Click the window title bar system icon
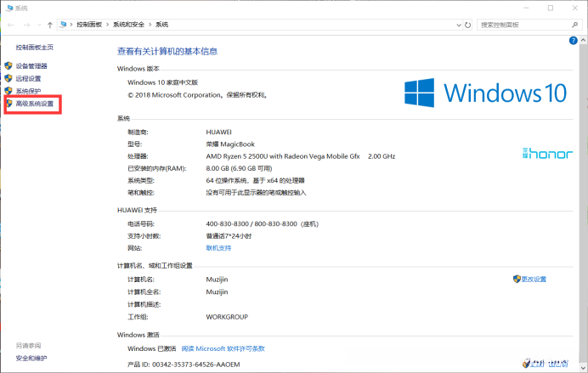Image resolution: width=588 pixels, height=373 pixels. [x=9, y=8]
